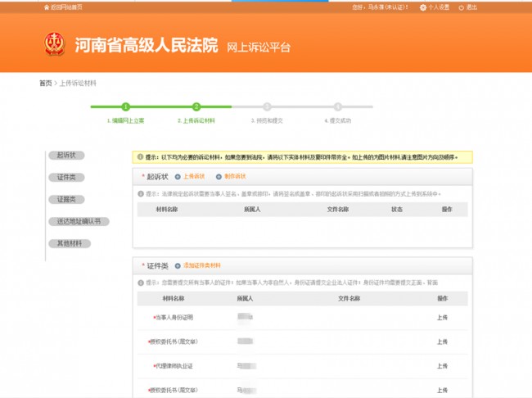Viewport: 532px width, 398px height.
Task: Click the home icon in the top bar
Action: pyautogui.click(x=47, y=7)
